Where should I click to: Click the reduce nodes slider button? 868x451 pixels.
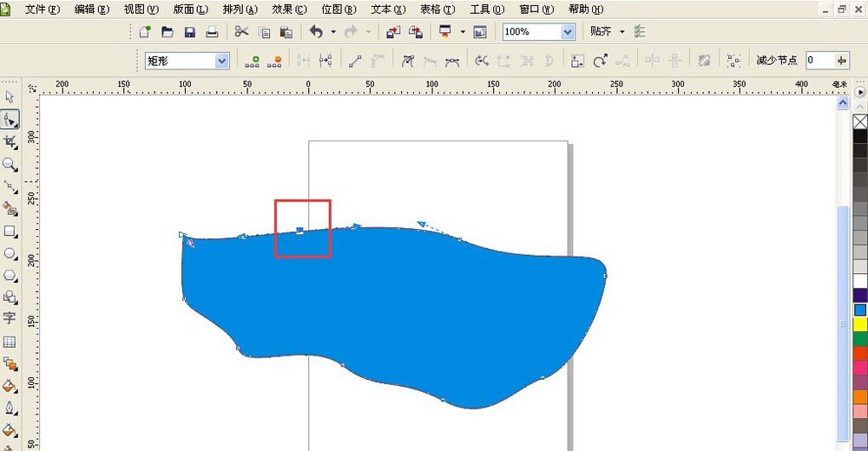842,61
